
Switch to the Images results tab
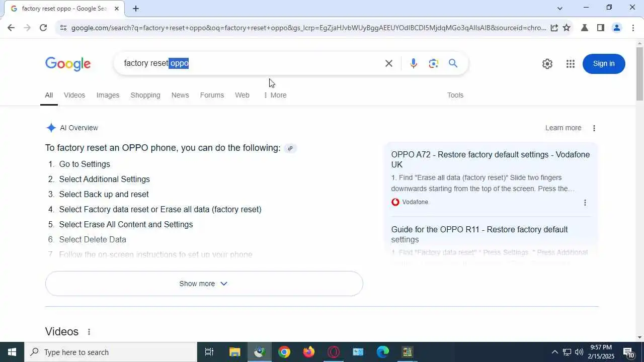point(108,95)
